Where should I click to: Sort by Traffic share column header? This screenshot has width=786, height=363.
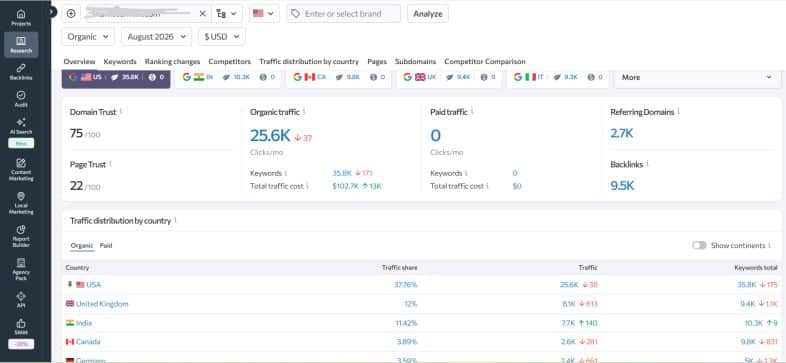point(399,268)
